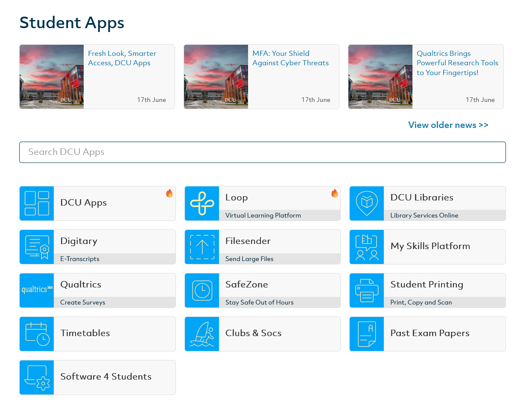The height and width of the screenshot is (412, 532).
Task: Click the Student Printing printer icon
Action: (x=367, y=290)
